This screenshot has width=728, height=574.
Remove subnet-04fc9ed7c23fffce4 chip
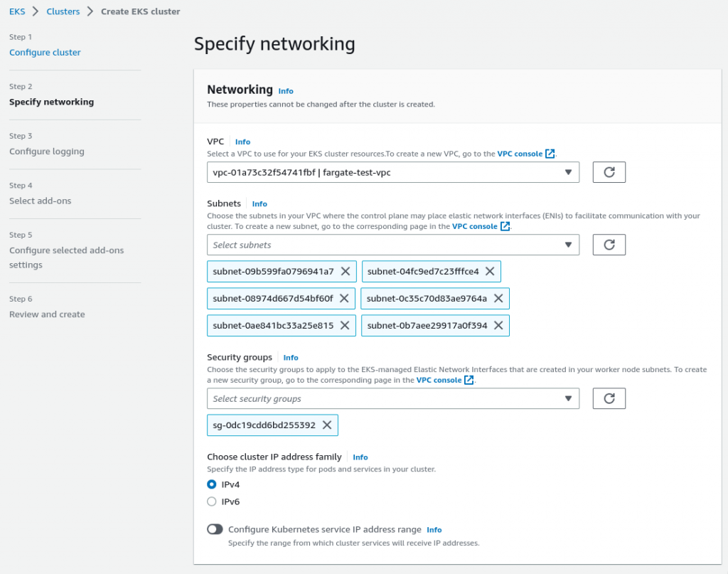click(x=490, y=271)
